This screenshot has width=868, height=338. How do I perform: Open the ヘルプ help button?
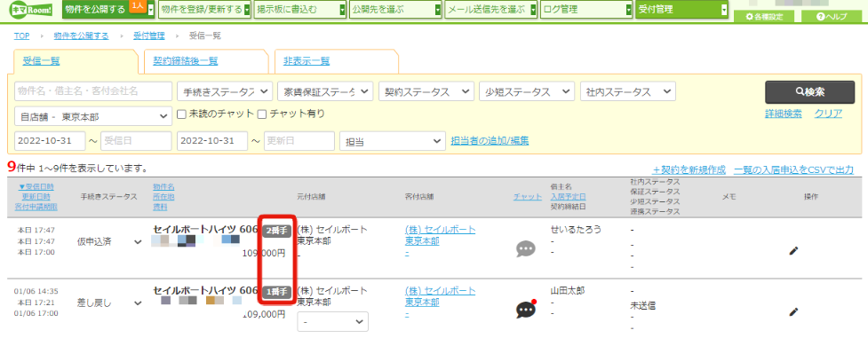tap(832, 17)
